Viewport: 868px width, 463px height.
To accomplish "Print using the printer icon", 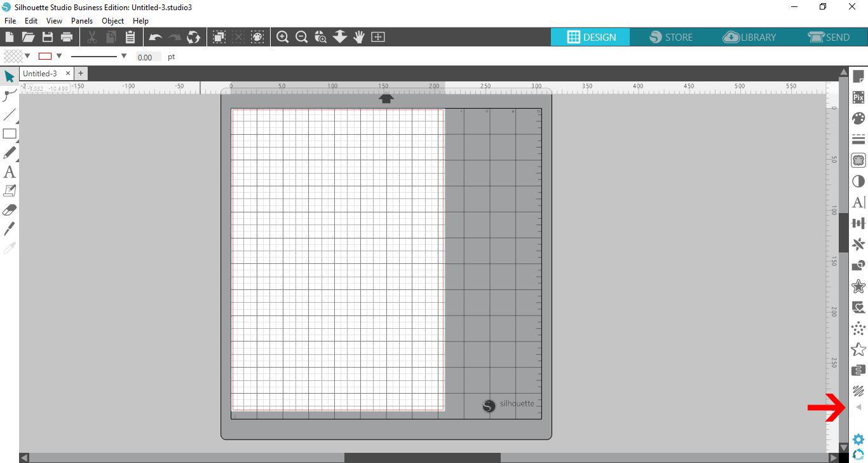I will tap(66, 37).
